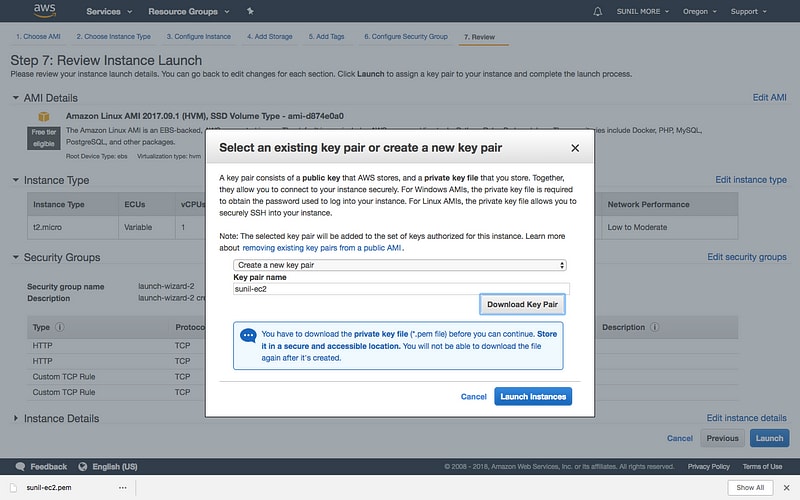Close the key pair dialog with X
Viewport: 800px width, 500px height.
[575, 148]
